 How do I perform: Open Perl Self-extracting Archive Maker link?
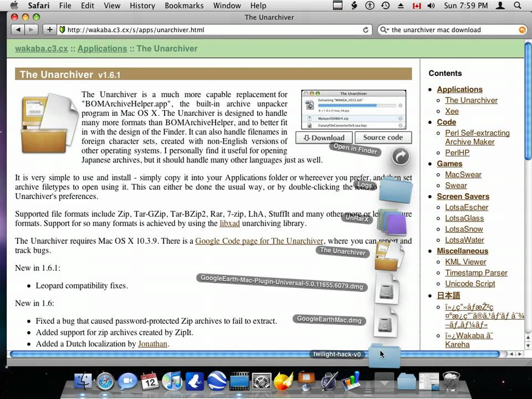477,137
